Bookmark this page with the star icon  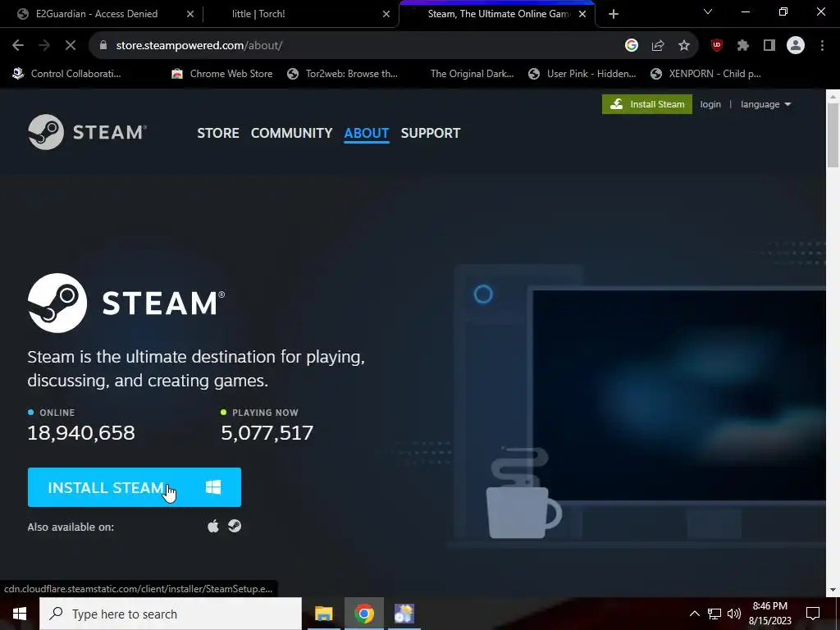(x=684, y=46)
